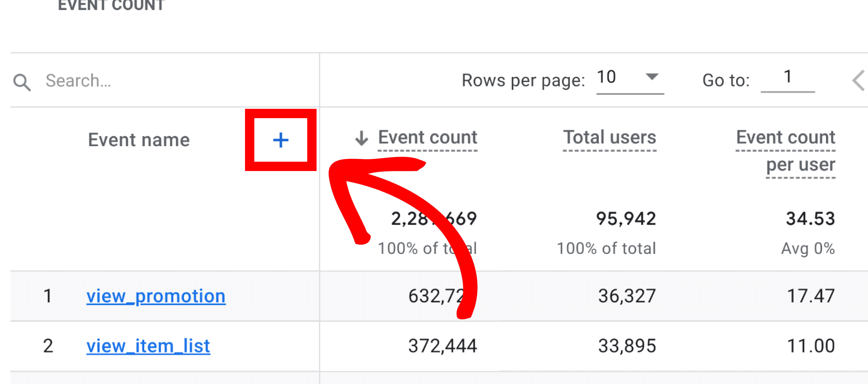
Task: Click the magnifier search icon
Action: [22, 82]
